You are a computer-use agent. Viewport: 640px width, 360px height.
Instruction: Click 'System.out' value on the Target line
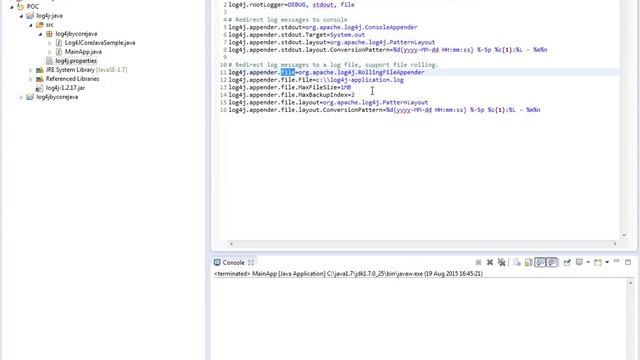click(x=347, y=35)
